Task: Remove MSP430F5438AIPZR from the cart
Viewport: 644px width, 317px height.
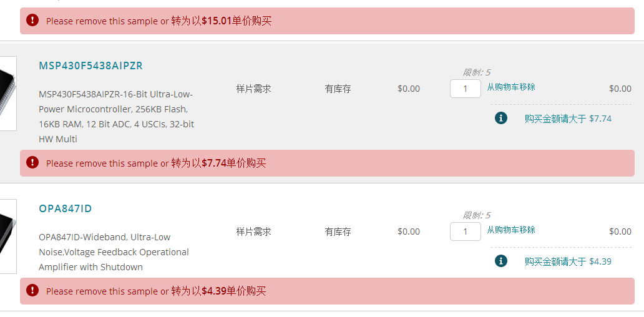Action: 511,87
